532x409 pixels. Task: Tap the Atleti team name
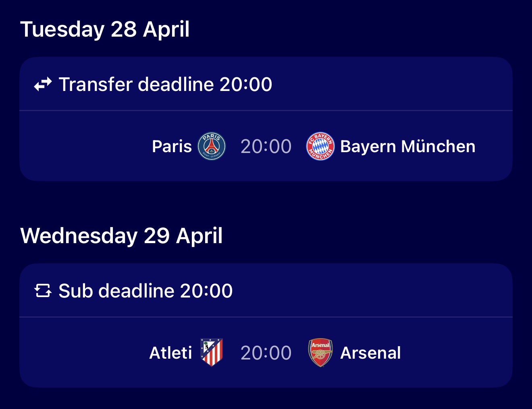point(170,353)
